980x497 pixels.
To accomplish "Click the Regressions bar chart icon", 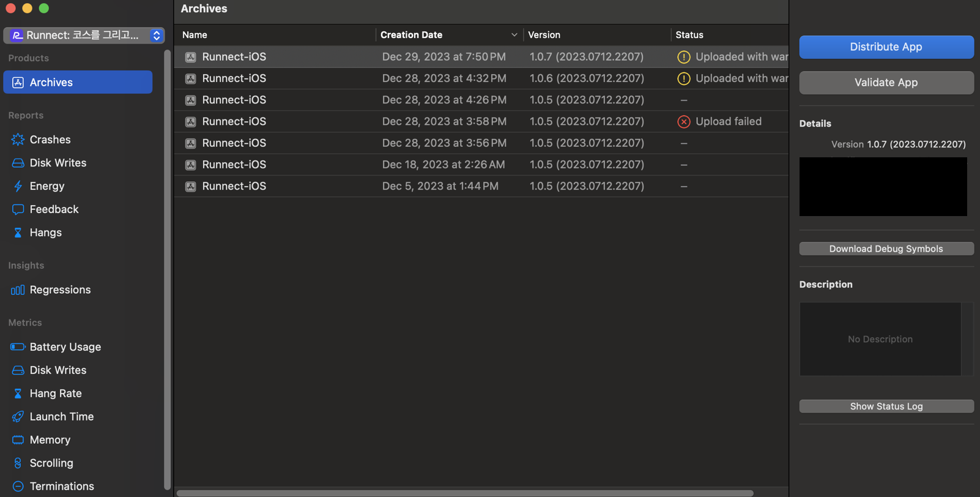I will 18,290.
